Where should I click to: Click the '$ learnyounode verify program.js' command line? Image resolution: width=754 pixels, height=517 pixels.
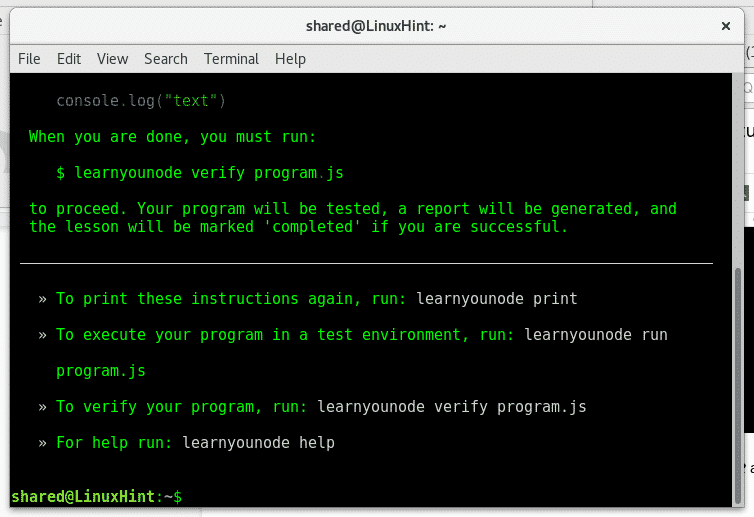200,173
